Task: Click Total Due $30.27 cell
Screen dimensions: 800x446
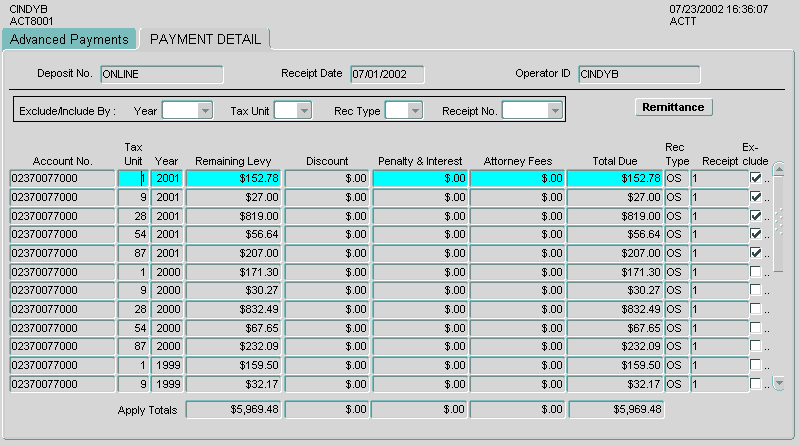Action: tap(615, 290)
